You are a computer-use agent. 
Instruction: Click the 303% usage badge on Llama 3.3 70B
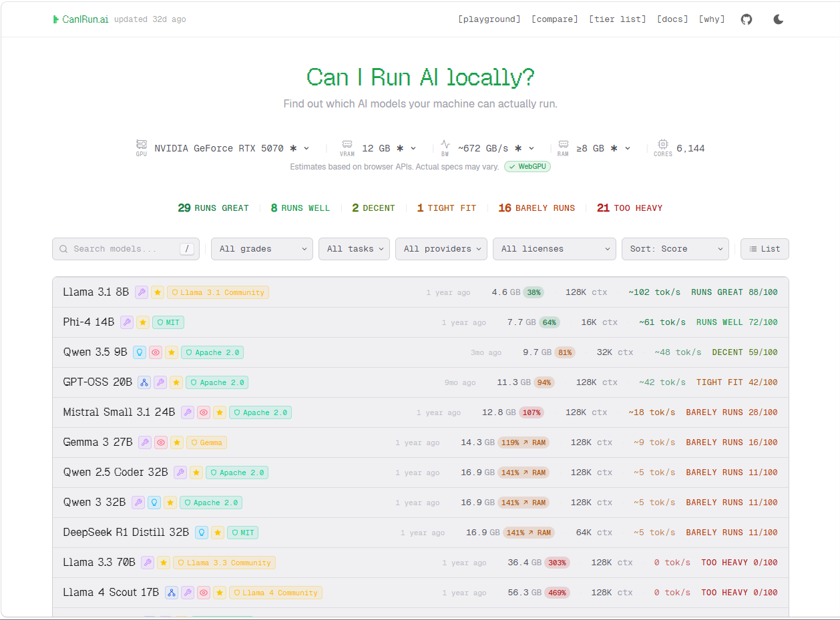557,563
